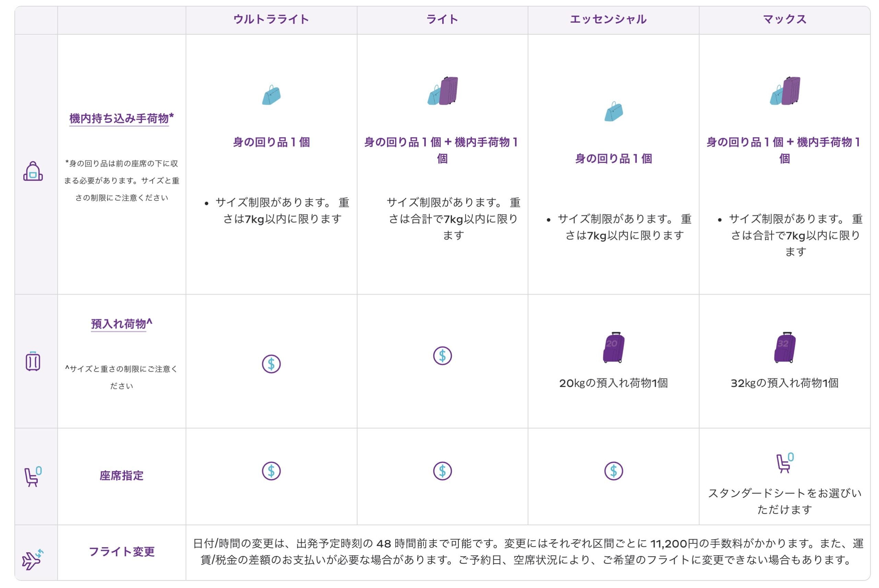Select the ウルトラライト column header

(271, 20)
